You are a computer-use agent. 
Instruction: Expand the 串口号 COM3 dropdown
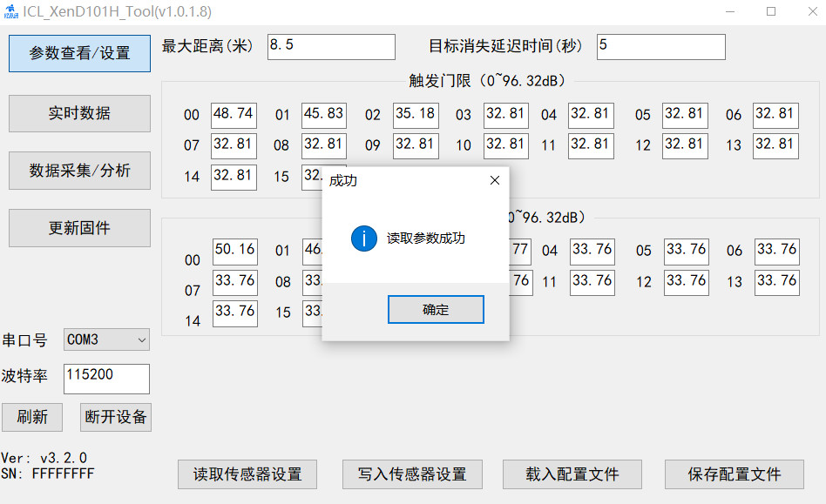(x=106, y=339)
